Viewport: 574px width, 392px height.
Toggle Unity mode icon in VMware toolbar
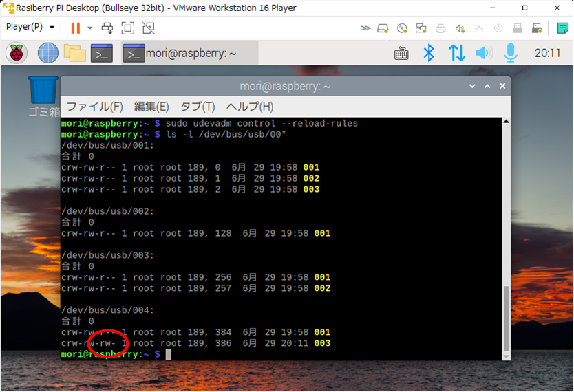148,28
